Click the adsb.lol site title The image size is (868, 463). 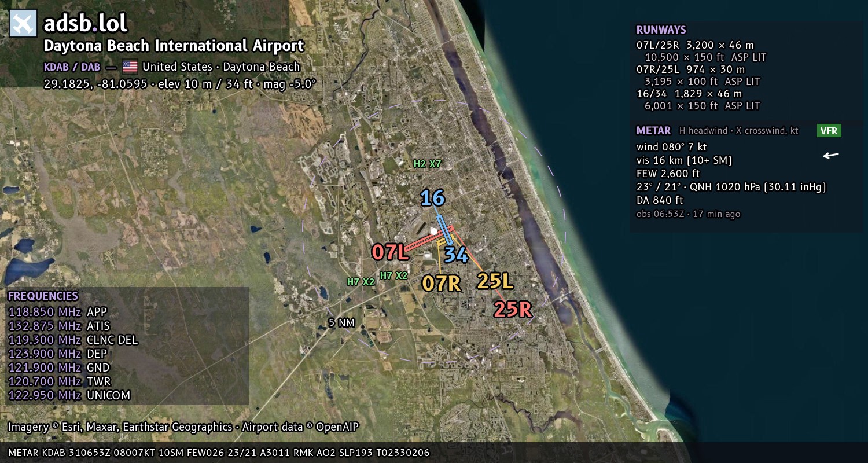click(86, 24)
